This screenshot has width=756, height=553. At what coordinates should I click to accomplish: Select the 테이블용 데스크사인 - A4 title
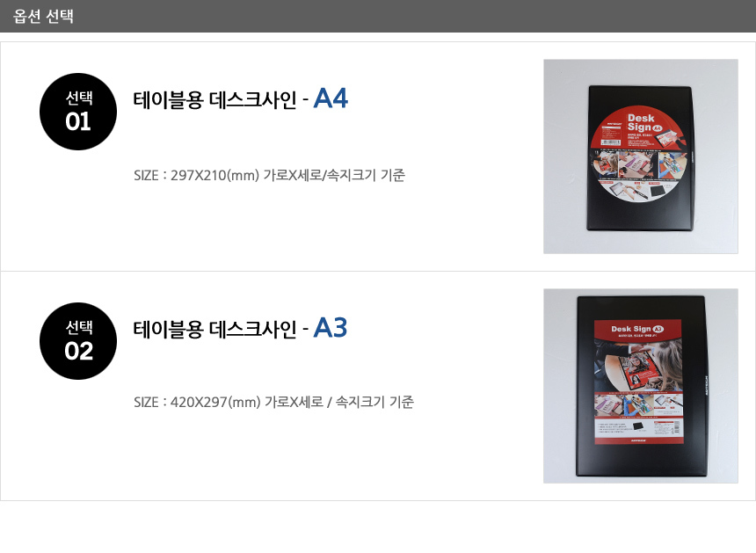click(x=241, y=99)
